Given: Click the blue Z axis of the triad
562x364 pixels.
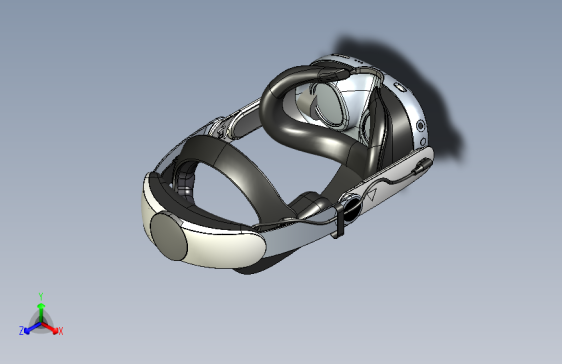Looking at the screenshot, I should (33, 328).
